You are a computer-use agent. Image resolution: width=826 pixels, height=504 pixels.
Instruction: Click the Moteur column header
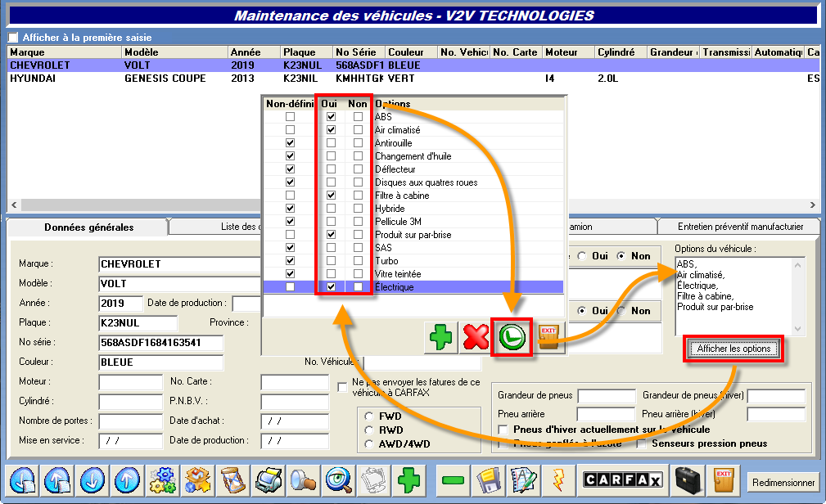pyautogui.click(x=568, y=52)
